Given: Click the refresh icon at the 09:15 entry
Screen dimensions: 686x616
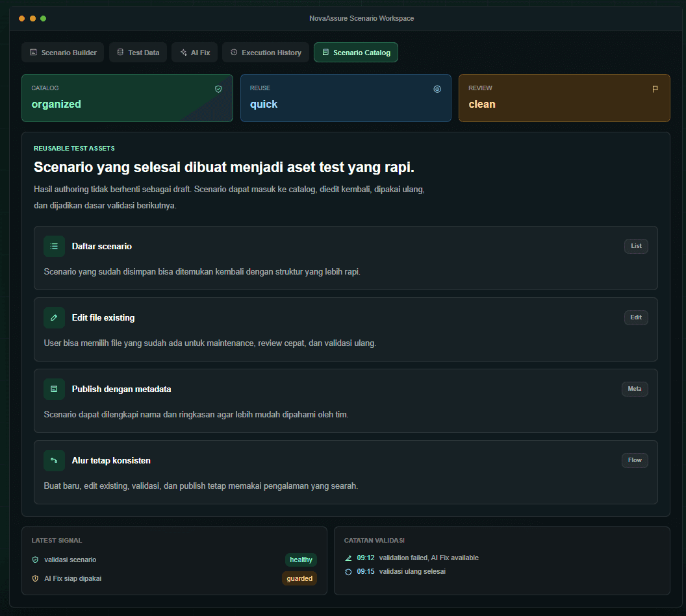Looking at the screenshot, I should click(x=348, y=571).
